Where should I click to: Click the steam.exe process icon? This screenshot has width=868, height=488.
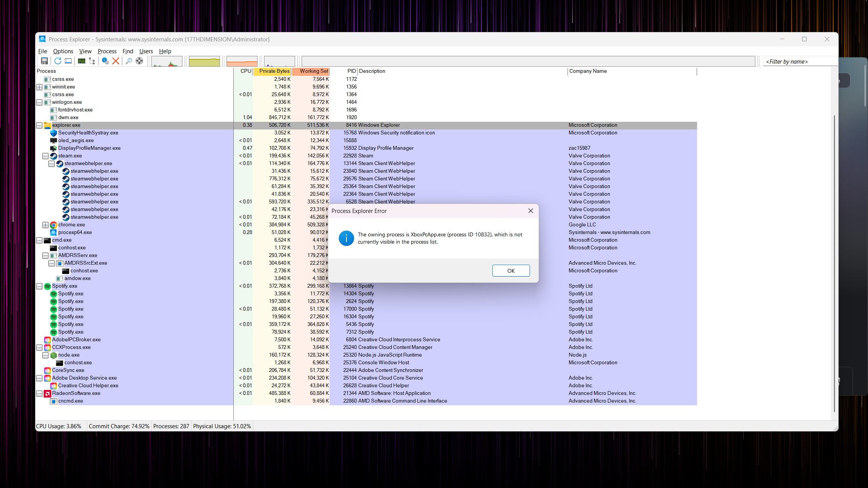[x=54, y=156]
